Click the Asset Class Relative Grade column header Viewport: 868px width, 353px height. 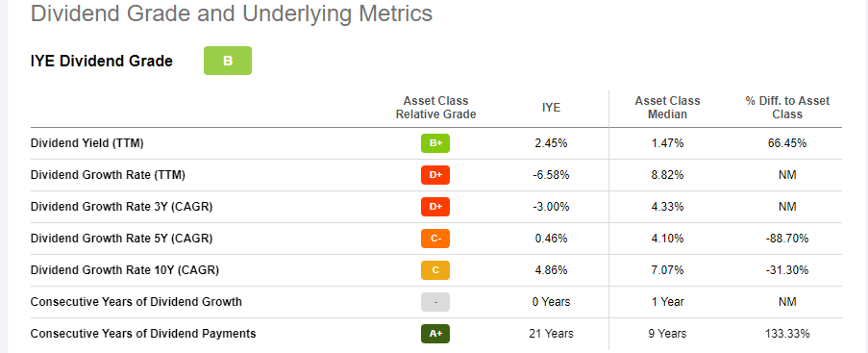pos(435,108)
